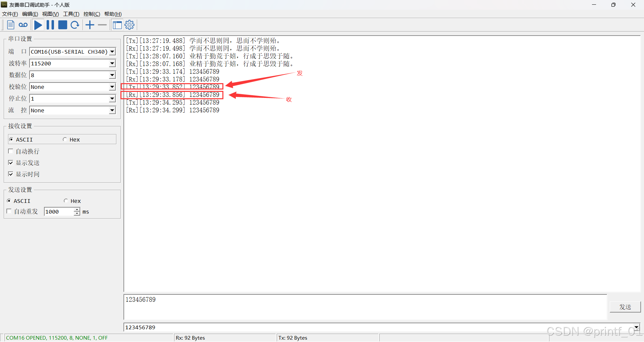The image size is (644, 342).
Task: Click the app icon in title bar
Action: [x=4, y=5]
